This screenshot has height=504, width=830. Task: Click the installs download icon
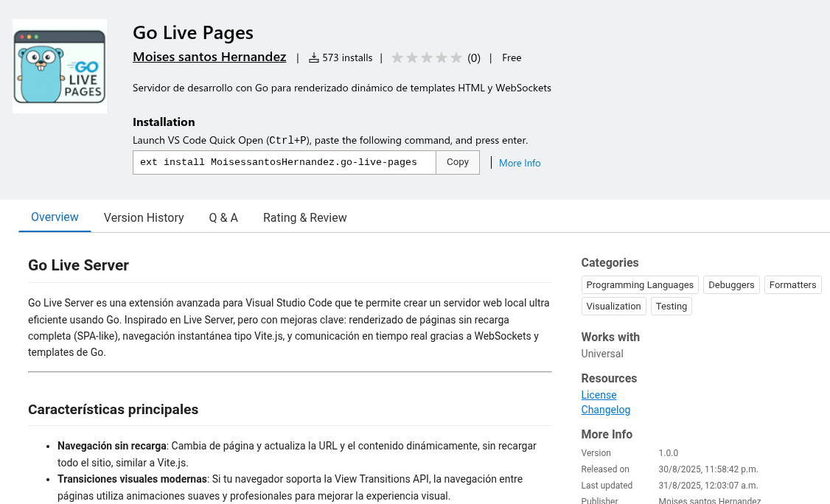(x=314, y=57)
